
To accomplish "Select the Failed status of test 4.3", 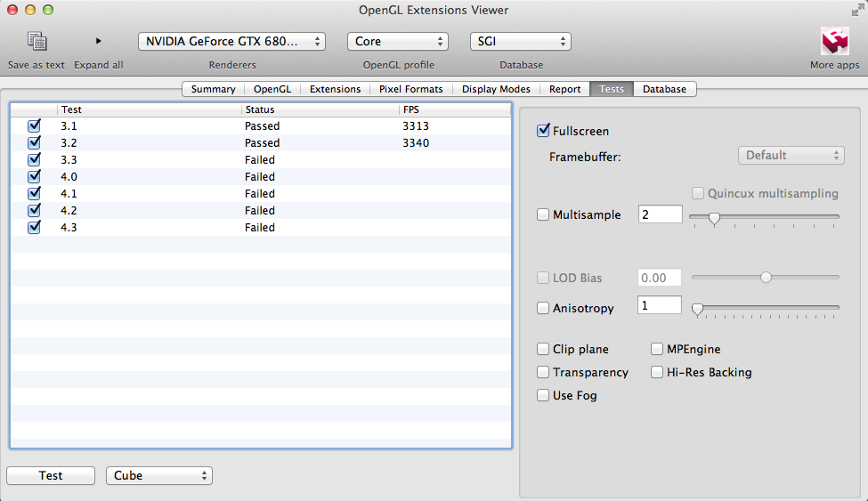I will pyautogui.click(x=260, y=228).
